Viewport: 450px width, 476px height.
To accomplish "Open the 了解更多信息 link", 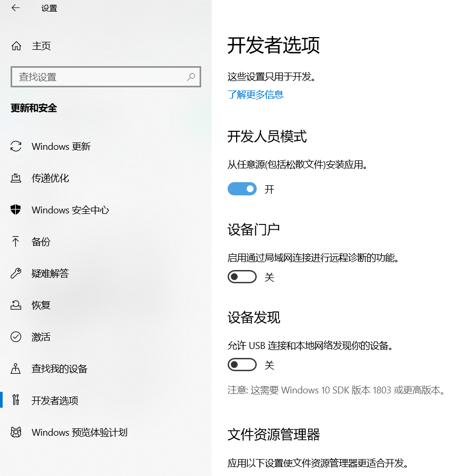I will 255,95.
